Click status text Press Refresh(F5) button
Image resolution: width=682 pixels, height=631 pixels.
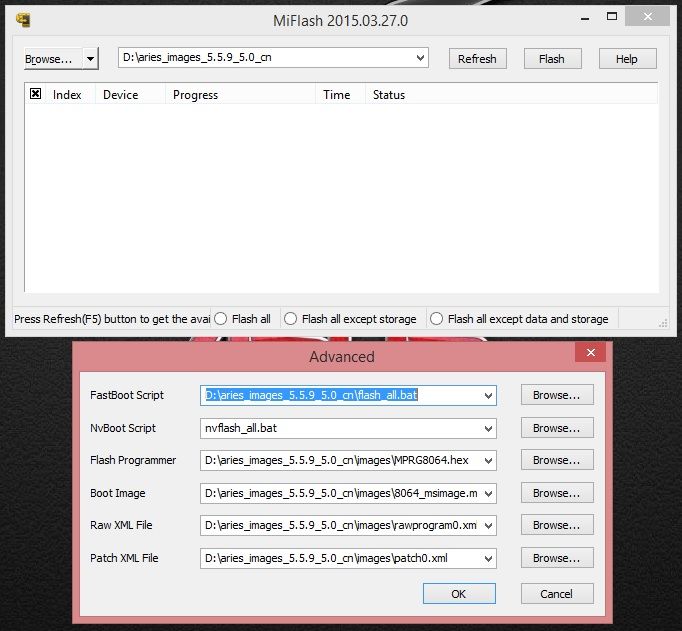coord(112,319)
